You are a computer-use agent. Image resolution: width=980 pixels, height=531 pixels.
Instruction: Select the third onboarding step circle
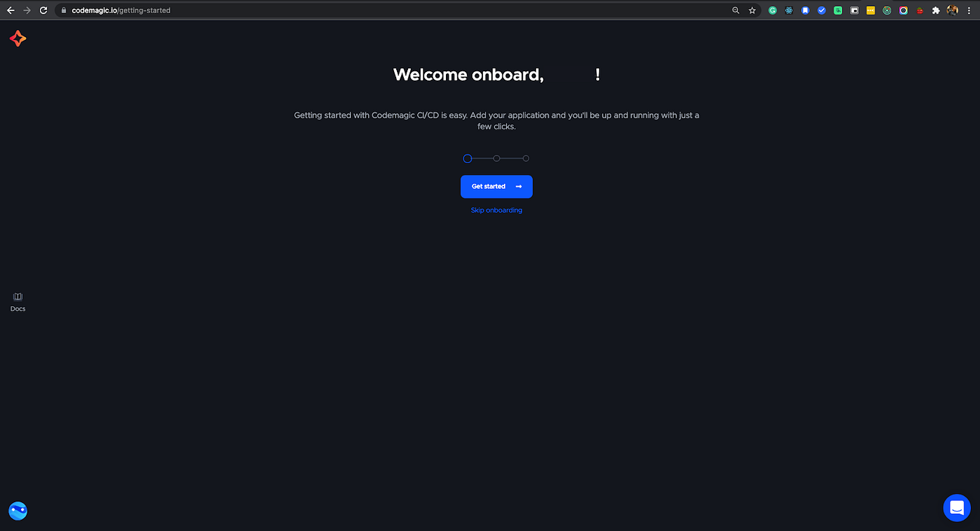[526, 159]
